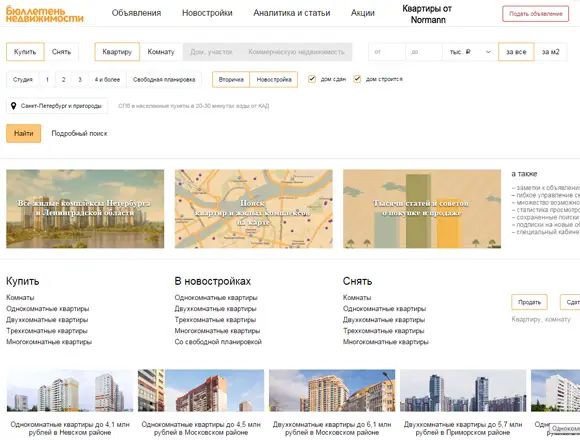The height and width of the screenshot is (440, 580).
Task: Open Двухкомнатные квартиры under В новостройках
Action: point(215,309)
